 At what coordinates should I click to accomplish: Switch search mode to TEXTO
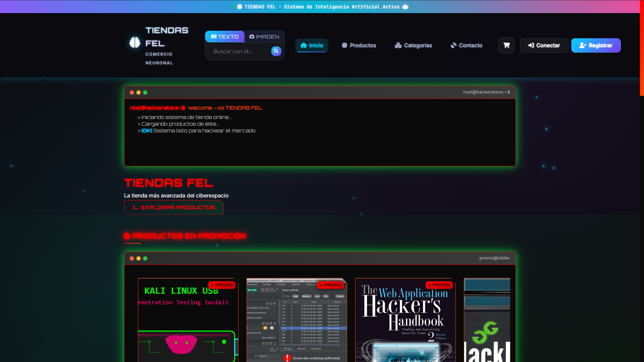pos(225,37)
